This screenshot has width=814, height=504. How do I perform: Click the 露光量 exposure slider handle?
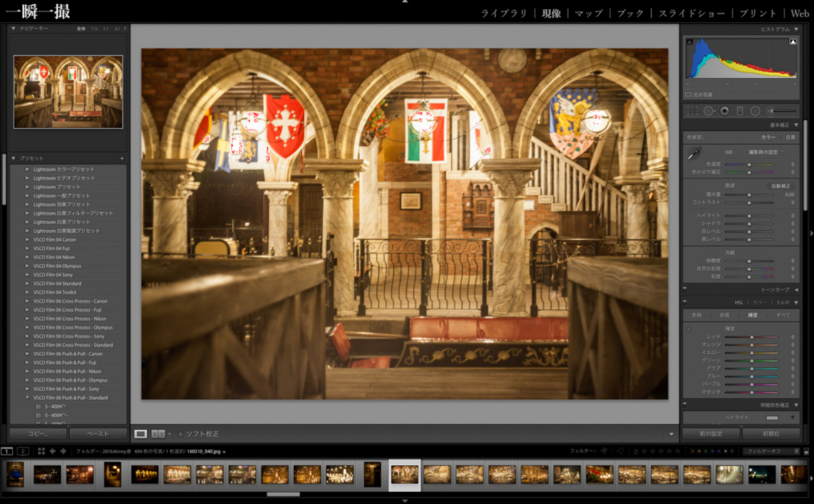[x=749, y=195]
